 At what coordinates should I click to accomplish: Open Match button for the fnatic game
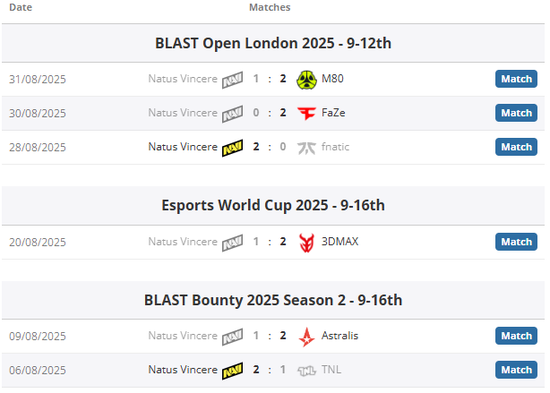tap(516, 147)
